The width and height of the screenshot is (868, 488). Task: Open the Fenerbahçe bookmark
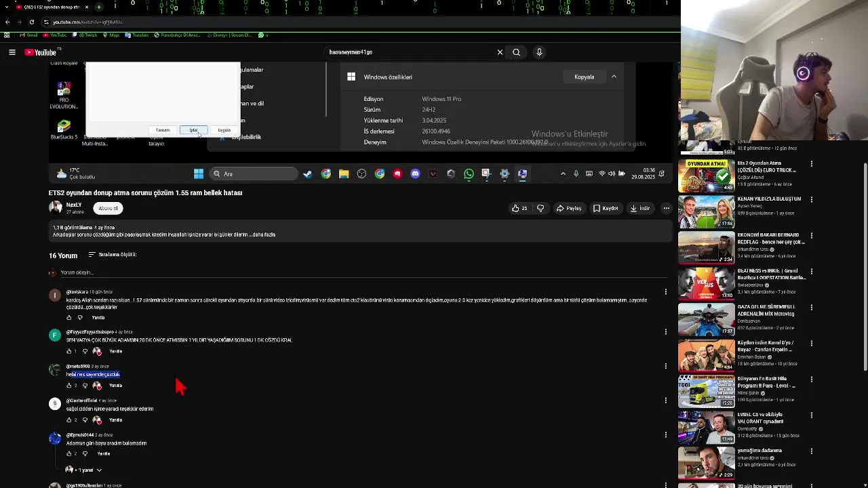[x=178, y=35]
